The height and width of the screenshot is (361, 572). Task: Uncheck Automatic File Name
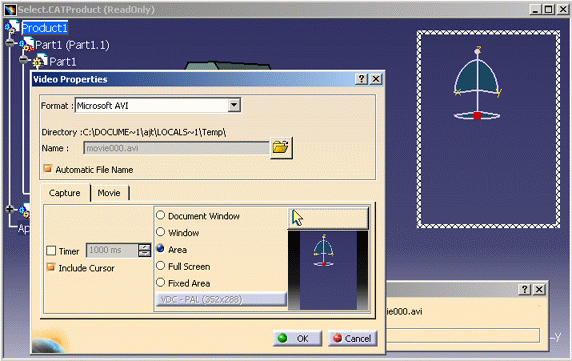(48, 169)
